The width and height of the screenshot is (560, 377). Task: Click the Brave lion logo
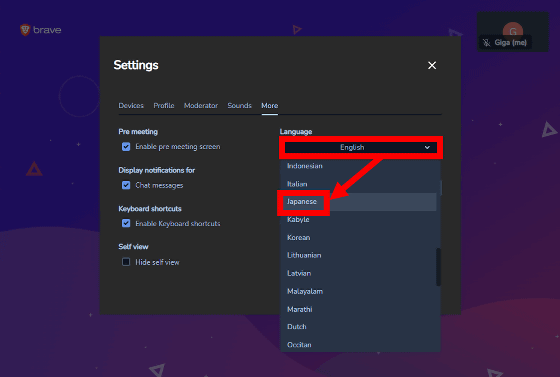[25, 30]
